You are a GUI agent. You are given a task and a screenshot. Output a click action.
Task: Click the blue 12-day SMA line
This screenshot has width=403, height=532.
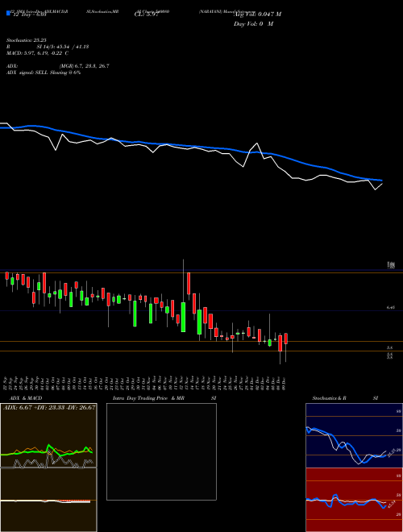[190, 146]
